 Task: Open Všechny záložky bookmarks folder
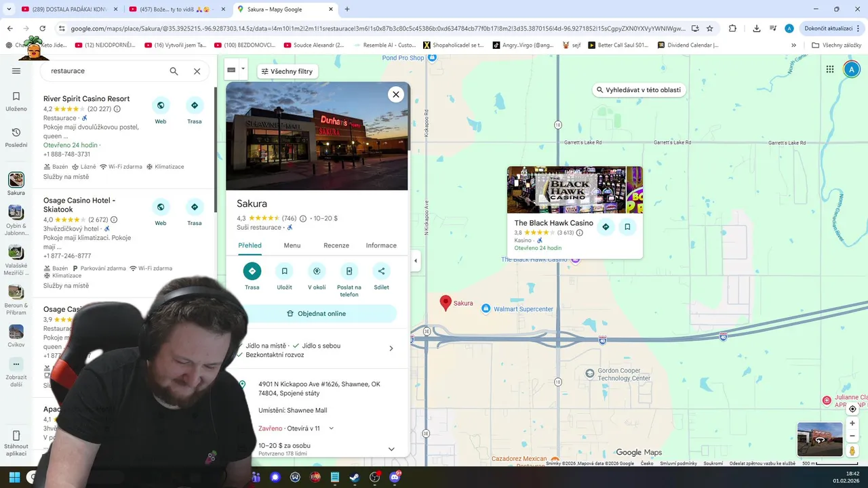pyautogui.click(x=836, y=45)
